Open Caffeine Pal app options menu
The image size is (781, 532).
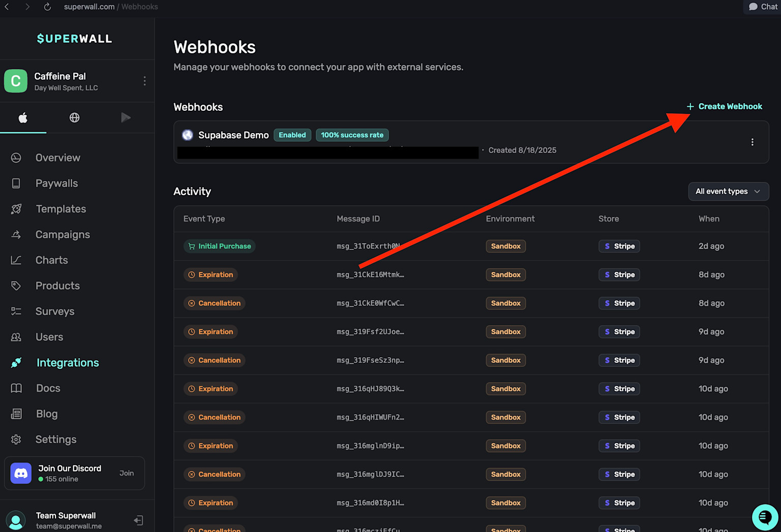pos(144,81)
